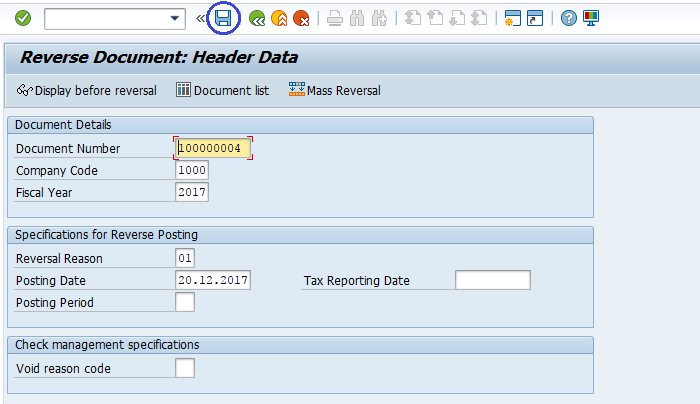700x404 pixels.
Task: Click the Mass Reversal button
Action: click(x=334, y=91)
